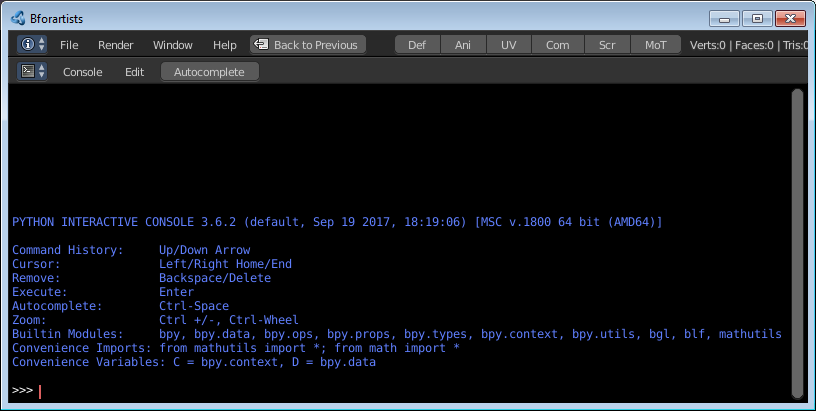816x411 pixels.
Task: Switch to the Ani screen layout tab
Action: [x=463, y=45]
